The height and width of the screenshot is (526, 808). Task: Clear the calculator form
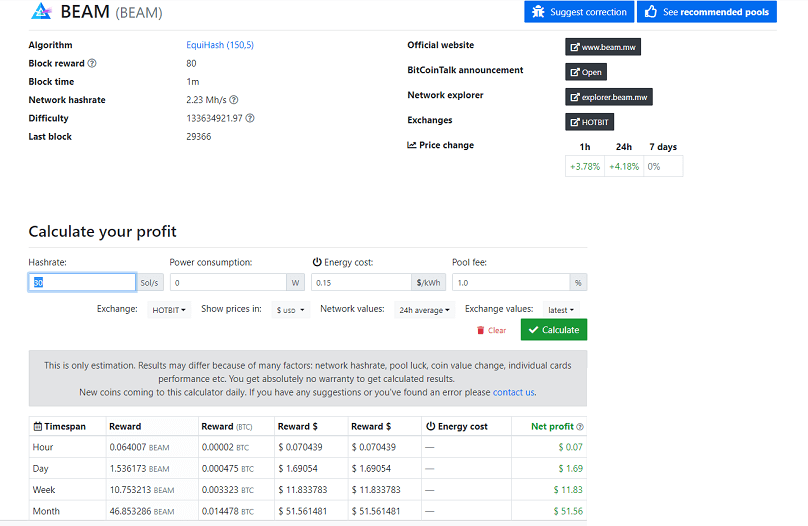(x=492, y=330)
